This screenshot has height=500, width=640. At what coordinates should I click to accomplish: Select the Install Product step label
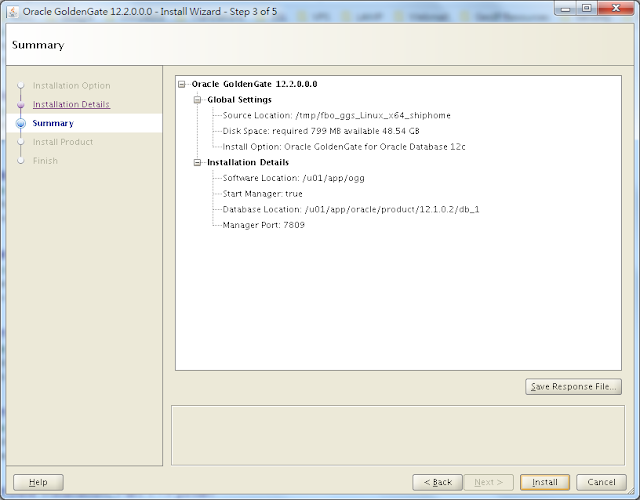coord(63,142)
